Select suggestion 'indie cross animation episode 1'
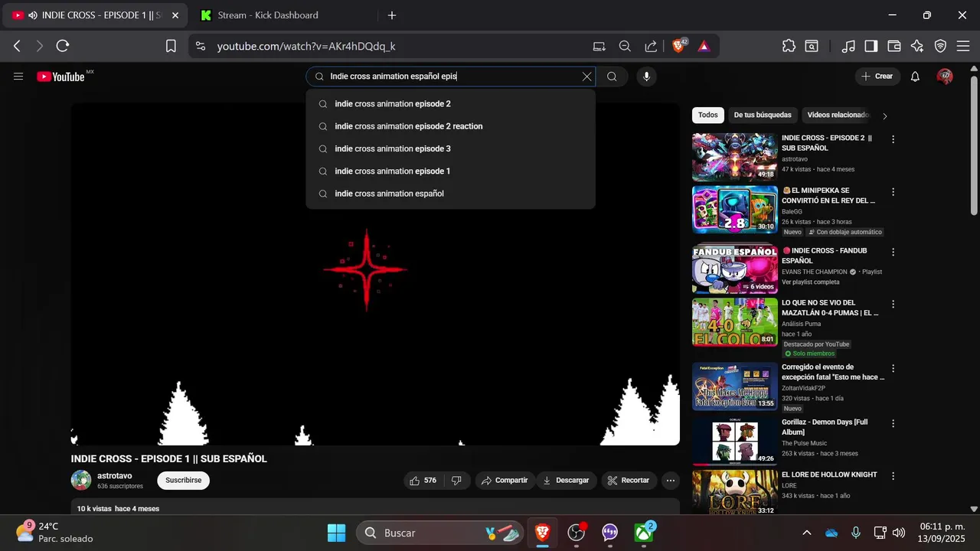Viewport: 980px width, 551px height. click(450, 171)
